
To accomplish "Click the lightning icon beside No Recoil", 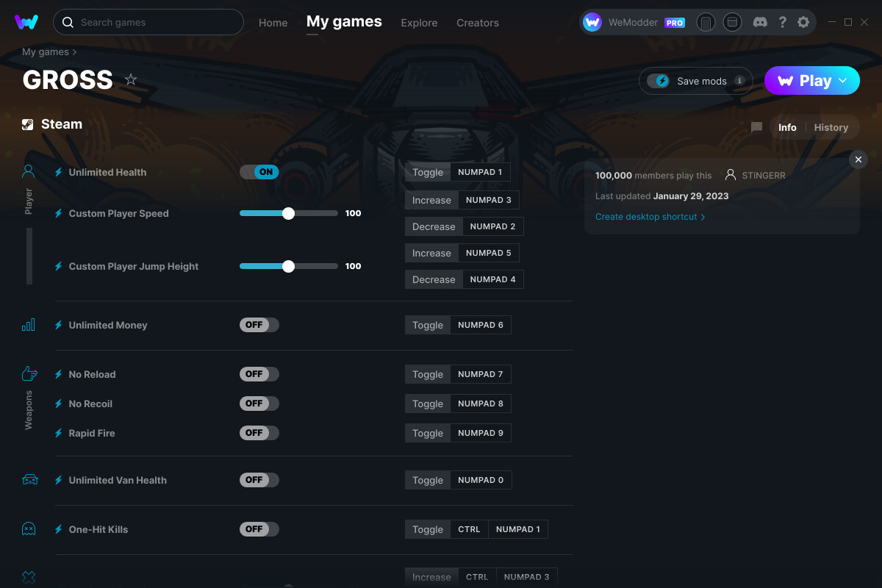I will 59,404.
